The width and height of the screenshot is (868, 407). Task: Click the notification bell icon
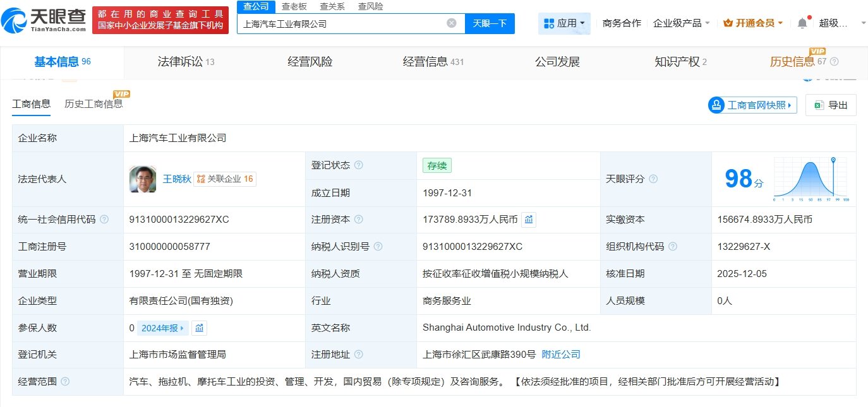point(802,23)
